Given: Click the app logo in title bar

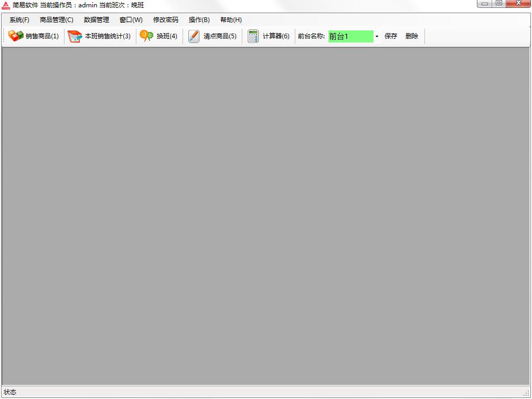Looking at the screenshot, I should 6,5.
